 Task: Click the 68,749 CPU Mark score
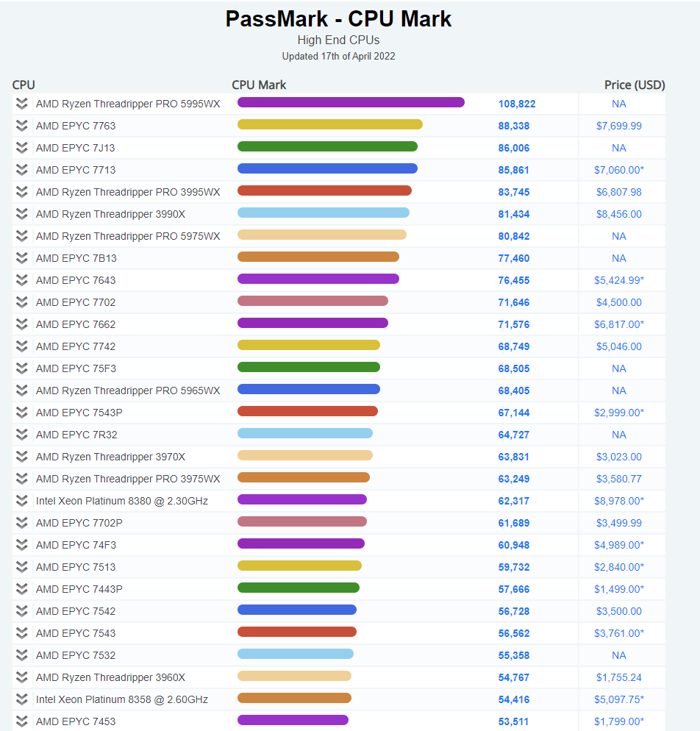(513, 346)
